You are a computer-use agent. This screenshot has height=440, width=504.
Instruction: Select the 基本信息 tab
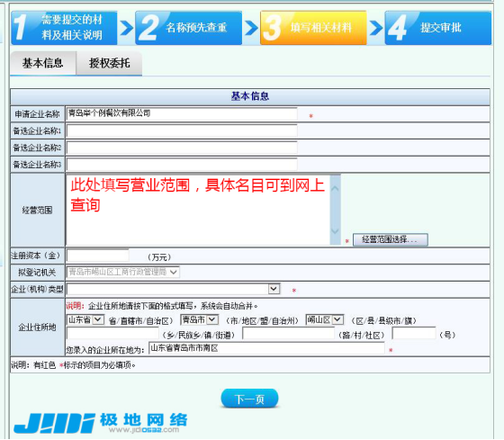click(43, 63)
